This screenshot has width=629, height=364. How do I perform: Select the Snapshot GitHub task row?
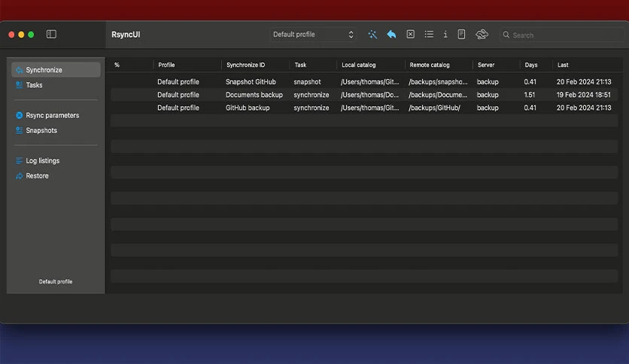click(364, 82)
